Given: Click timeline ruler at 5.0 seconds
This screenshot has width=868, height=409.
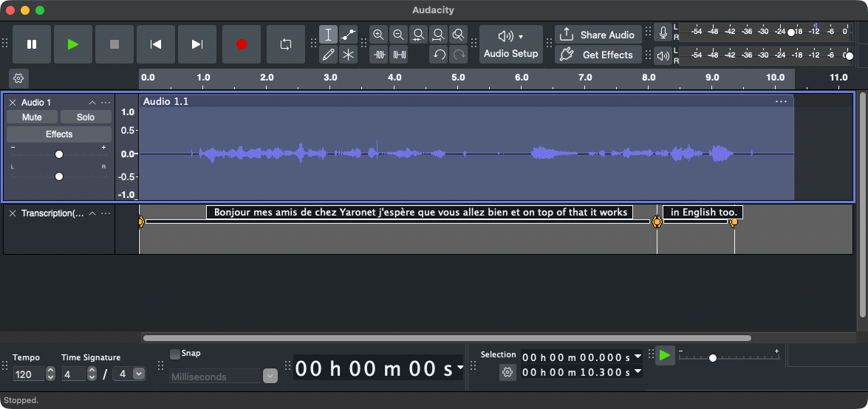Looking at the screenshot, I should pos(458,78).
